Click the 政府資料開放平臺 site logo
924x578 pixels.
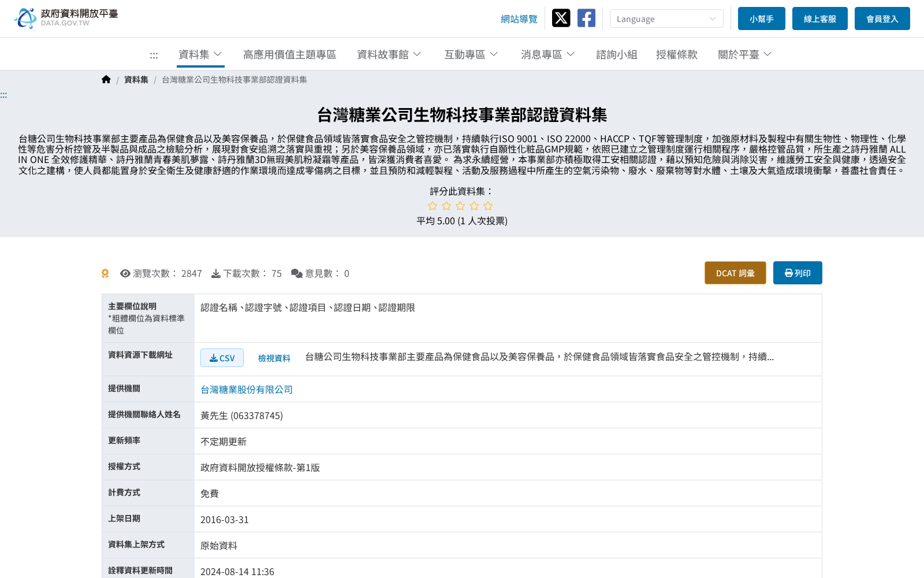tap(66, 18)
